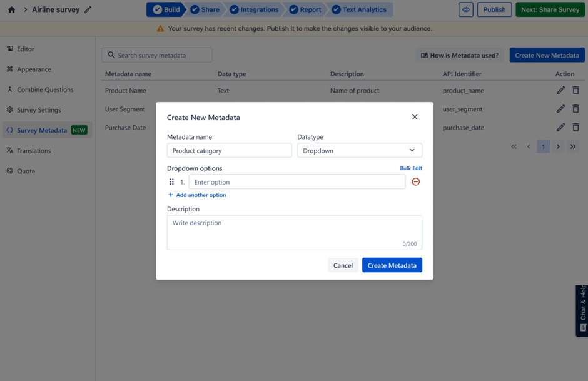Click the home icon in breadcrumb
The height and width of the screenshot is (381, 588).
pyautogui.click(x=11, y=9)
